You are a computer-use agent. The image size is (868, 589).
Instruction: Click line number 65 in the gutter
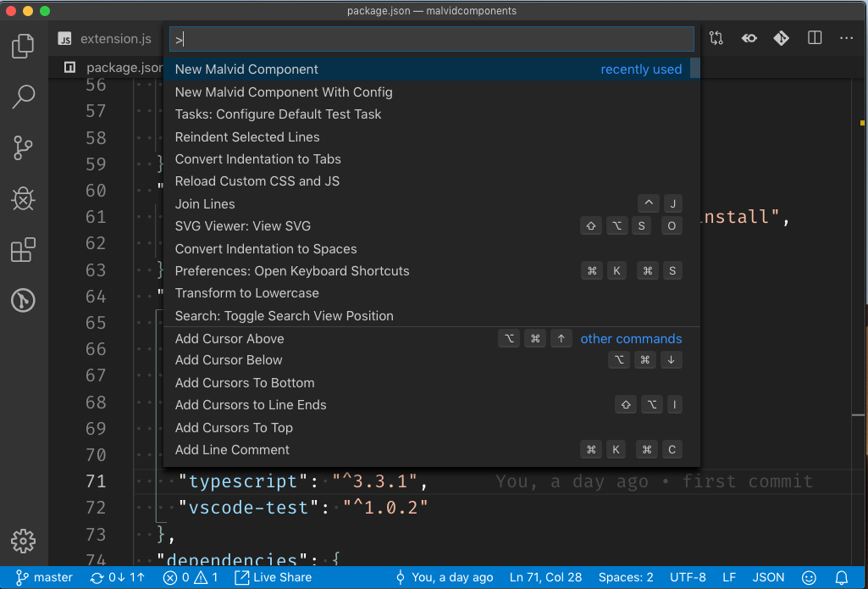[x=95, y=323]
